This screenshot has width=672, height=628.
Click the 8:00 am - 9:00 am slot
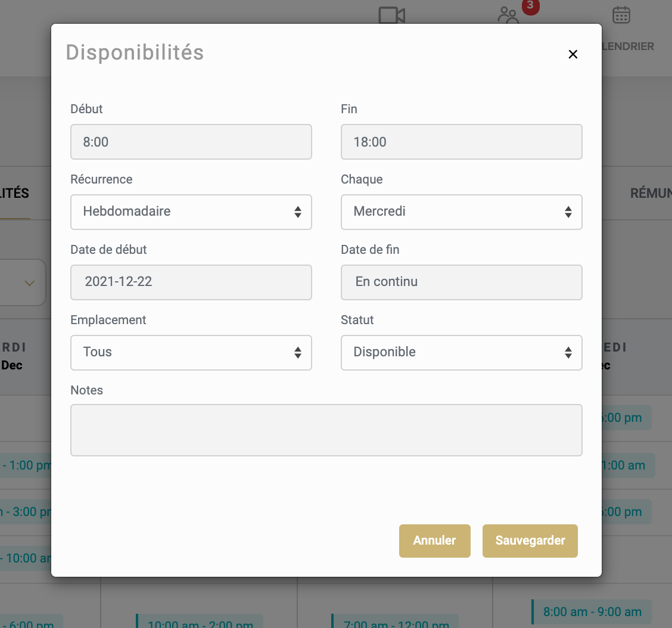(x=592, y=612)
